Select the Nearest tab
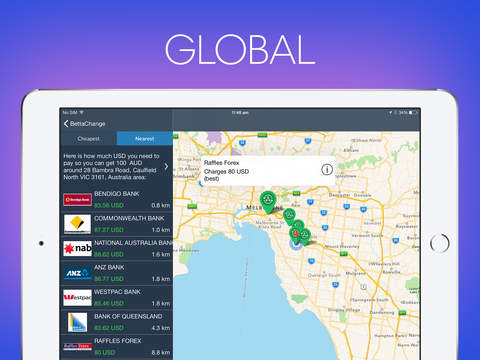This screenshot has width=480, height=360. (x=144, y=138)
